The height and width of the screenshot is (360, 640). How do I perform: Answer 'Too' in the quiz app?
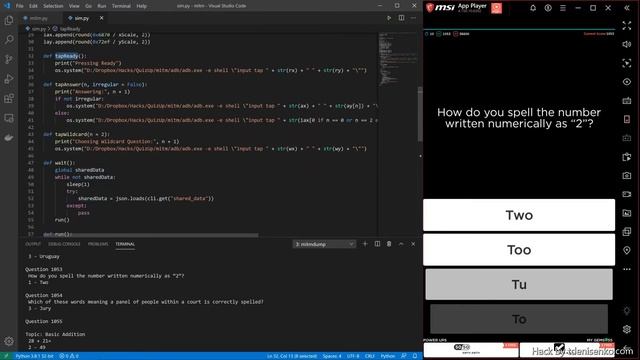tap(519, 250)
